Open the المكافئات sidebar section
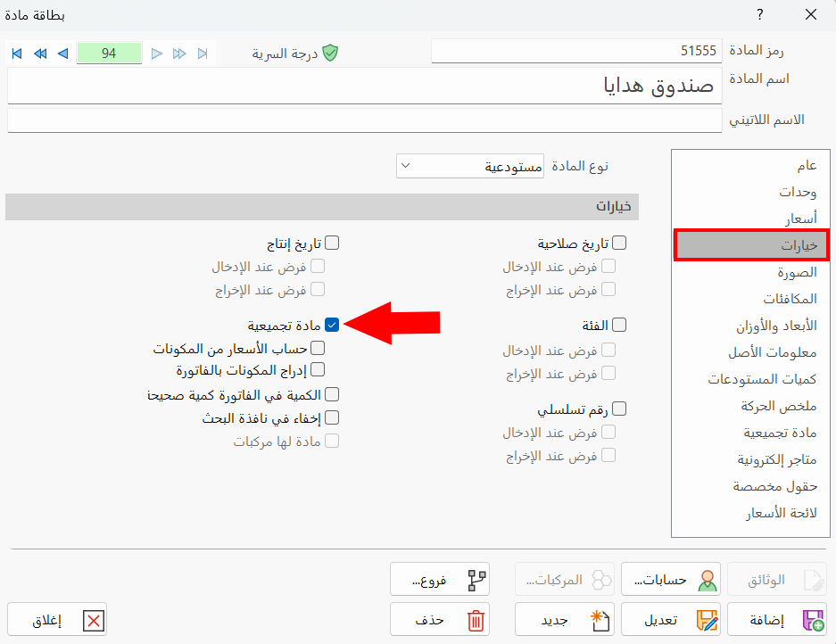Viewport: 836px width, 644px height. (750, 299)
